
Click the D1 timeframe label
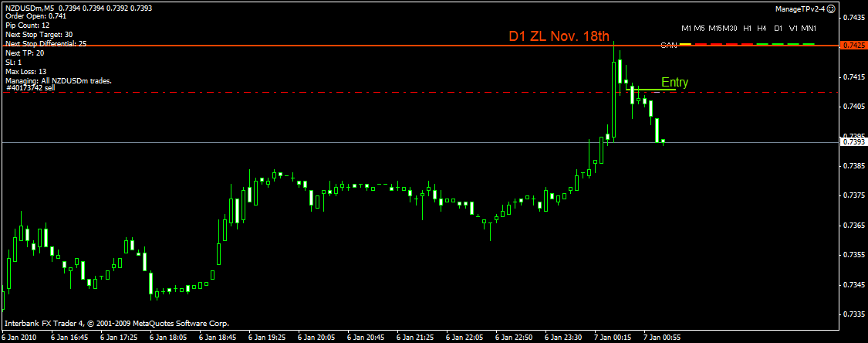778,28
